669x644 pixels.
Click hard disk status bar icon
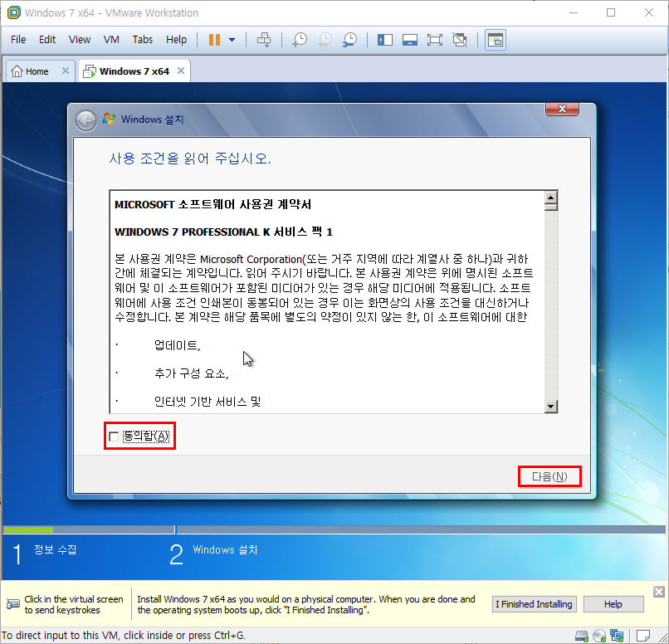tap(582, 636)
